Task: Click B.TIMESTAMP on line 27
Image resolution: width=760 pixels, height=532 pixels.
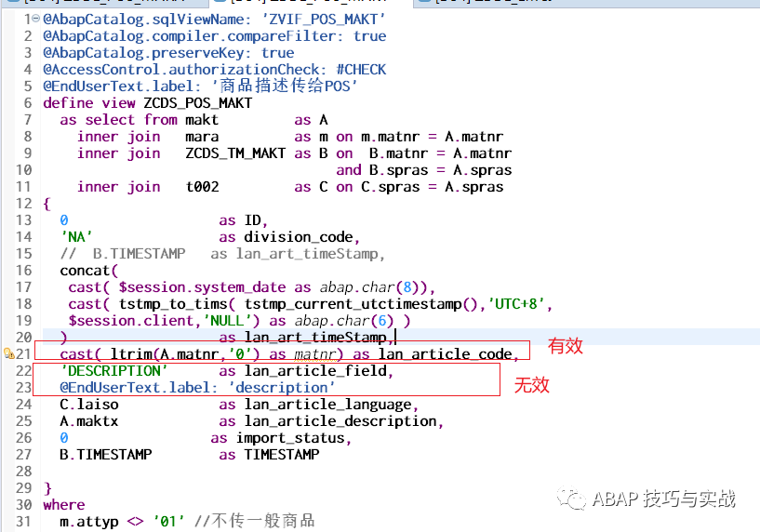Action: [x=106, y=455]
